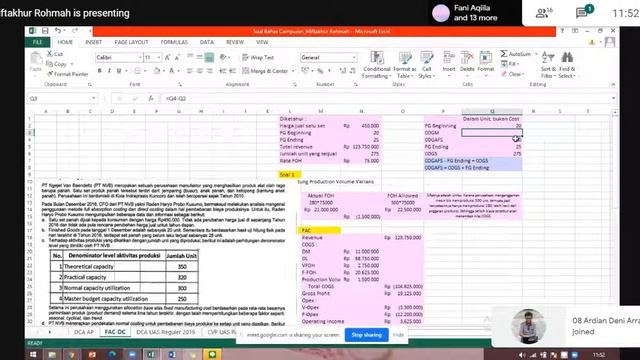Screen dimensions: 640x360
Task: Open the General number format dropdown
Action: pyautogui.click(x=354, y=58)
